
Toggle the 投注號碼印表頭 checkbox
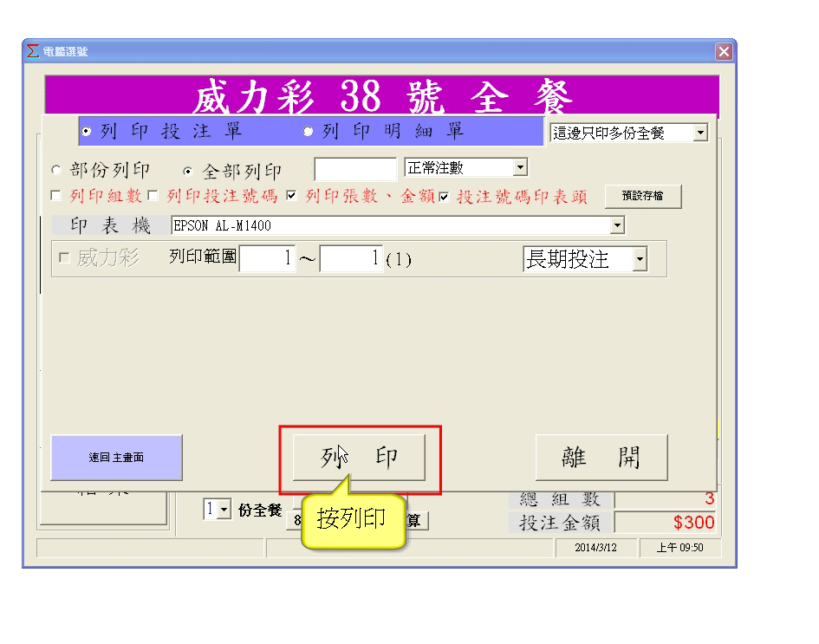pyautogui.click(x=444, y=197)
